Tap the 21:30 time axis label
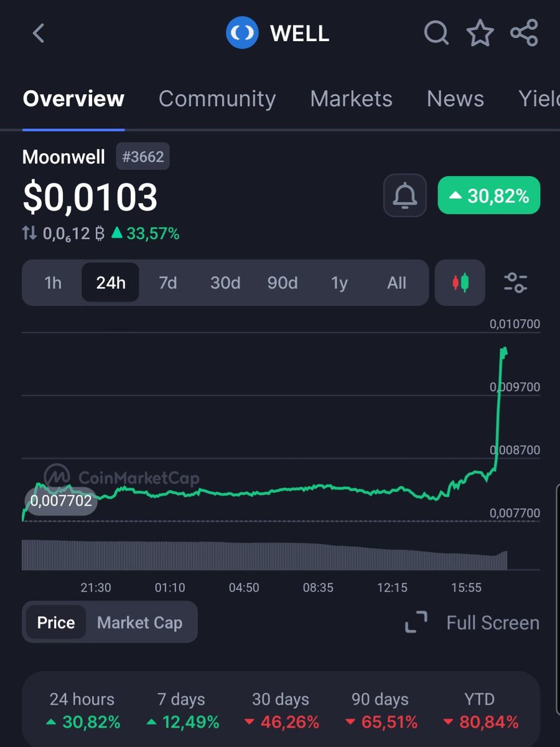The image size is (560, 747). click(x=96, y=588)
